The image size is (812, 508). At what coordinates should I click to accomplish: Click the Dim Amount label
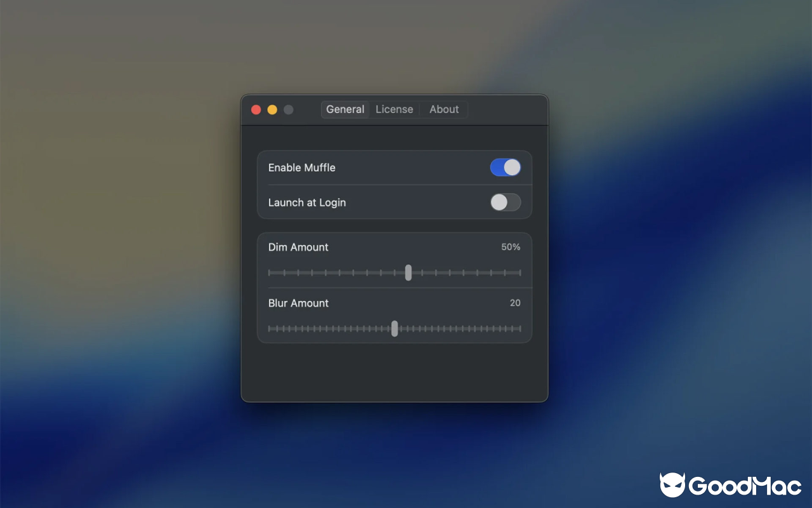[x=298, y=247]
